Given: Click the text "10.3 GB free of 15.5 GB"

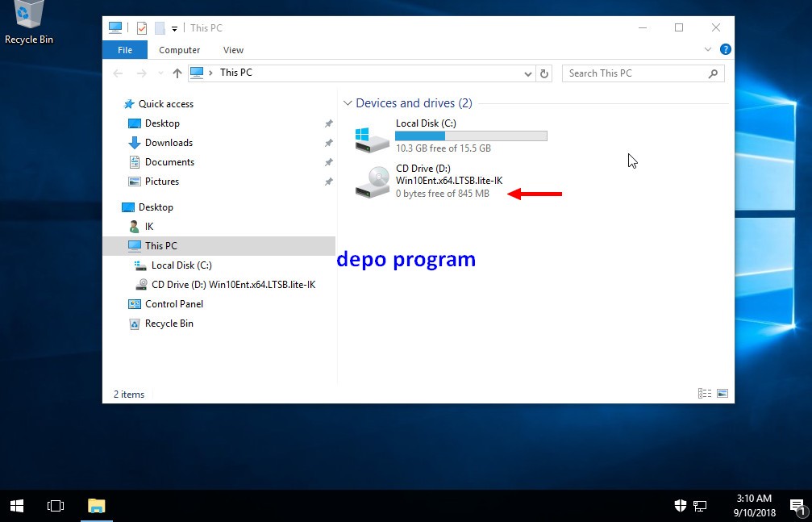Looking at the screenshot, I should [x=443, y=148].
